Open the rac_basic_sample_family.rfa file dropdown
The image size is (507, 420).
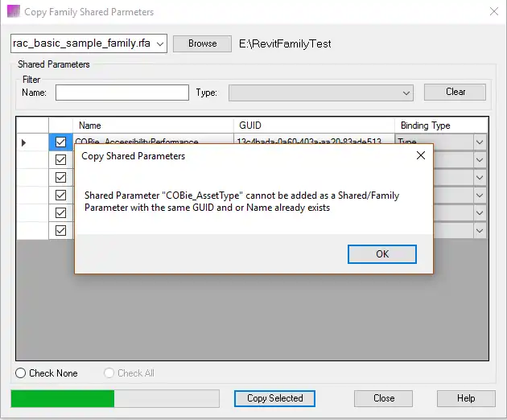tap(159, 43)
